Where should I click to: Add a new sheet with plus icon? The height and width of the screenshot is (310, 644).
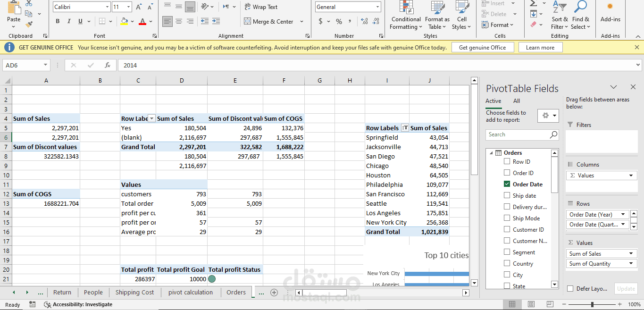pyautogui.click(x=274, y=293)
